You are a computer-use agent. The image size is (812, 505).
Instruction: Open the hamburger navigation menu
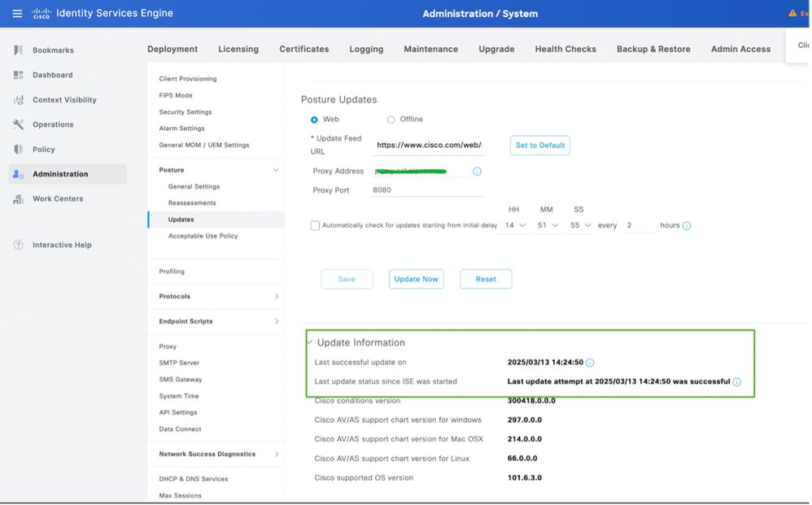pyautogui.click(x=17, y=14)
